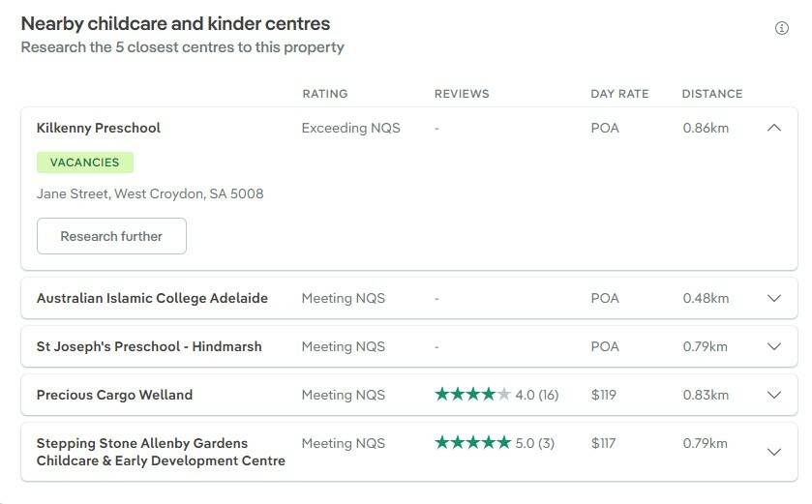Click the Kilkenny Preschool name

(x=99, y=128)
